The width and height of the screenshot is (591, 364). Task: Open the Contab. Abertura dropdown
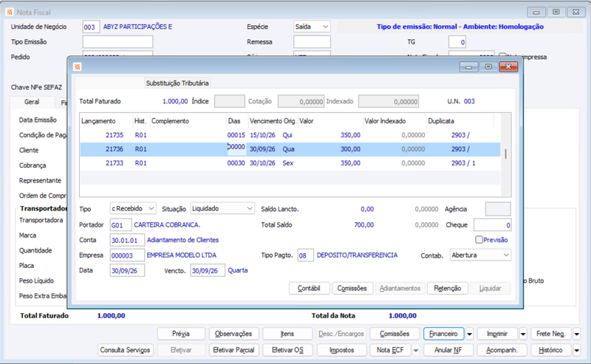[506, 255]
